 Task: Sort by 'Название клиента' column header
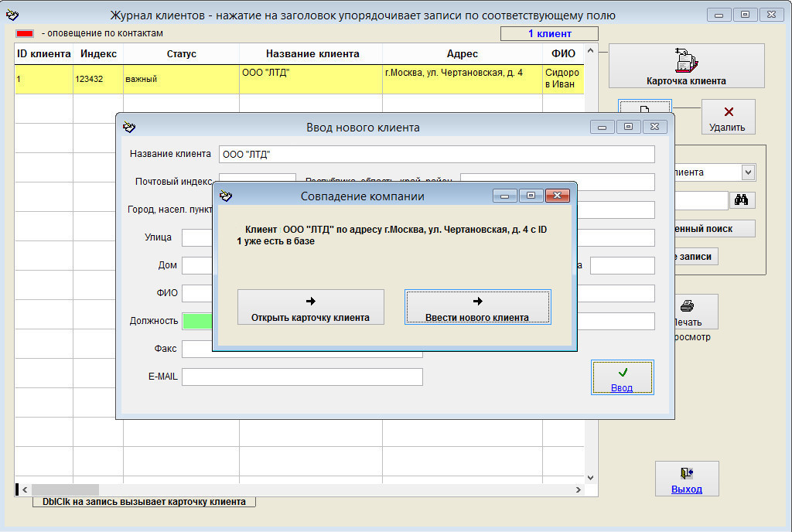(x=312, y=54)
